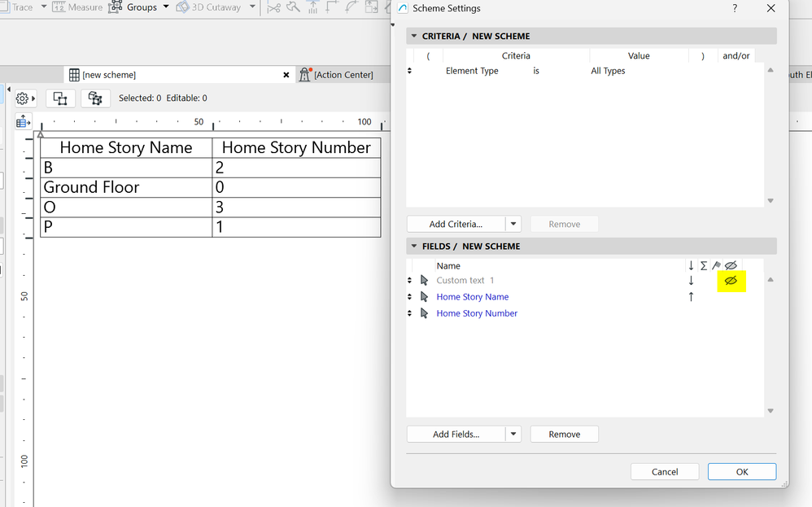812x507 pixels.
Task: Click the Home Story Name schedule header
Action: pos(126,147)
